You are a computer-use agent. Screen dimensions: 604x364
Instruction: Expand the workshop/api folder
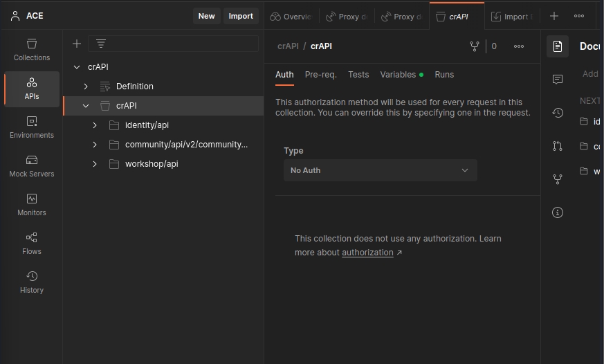point(95,164)
